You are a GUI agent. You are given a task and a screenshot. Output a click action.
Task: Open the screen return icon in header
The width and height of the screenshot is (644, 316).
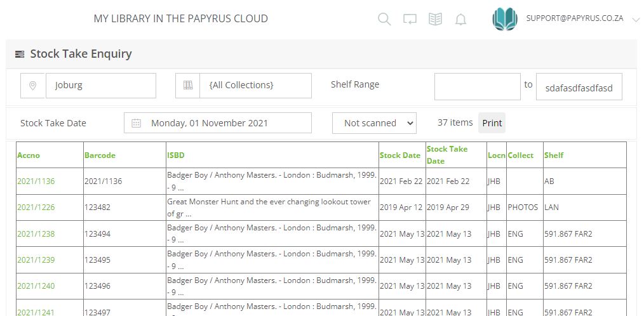click(410, 20)
